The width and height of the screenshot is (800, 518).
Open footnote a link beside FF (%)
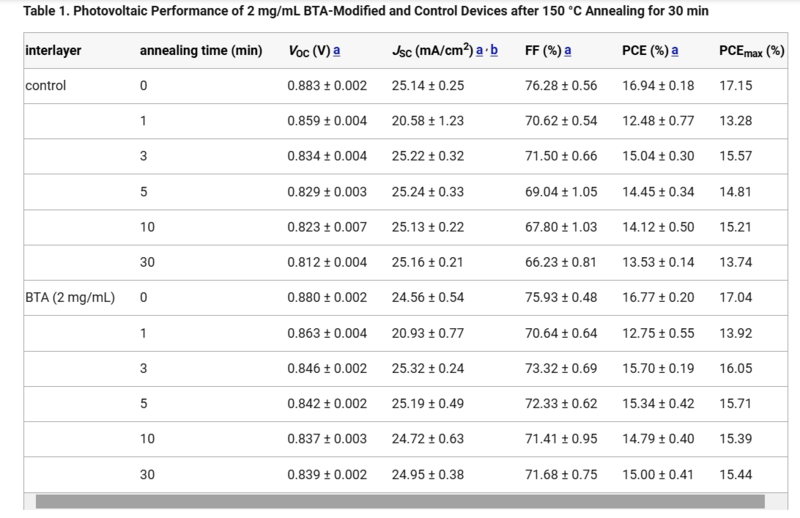click(x=568, y=51)
